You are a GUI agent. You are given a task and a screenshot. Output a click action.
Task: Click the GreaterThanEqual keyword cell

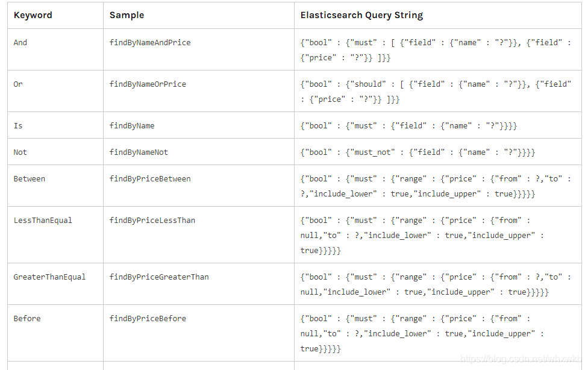point(49,277)
